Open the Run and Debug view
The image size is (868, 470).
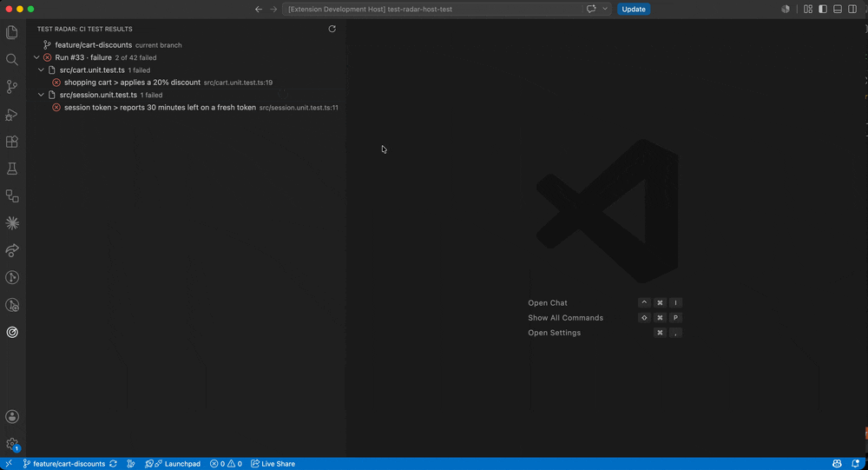11,114
